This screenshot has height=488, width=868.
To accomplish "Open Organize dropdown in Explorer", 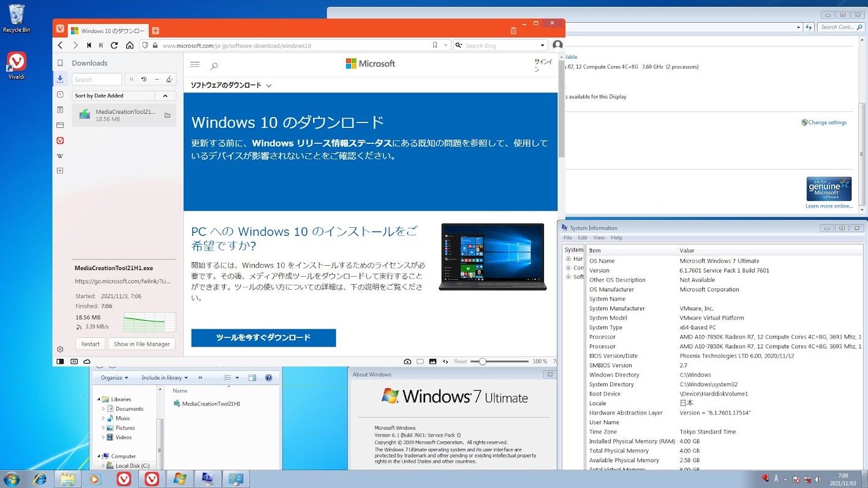I will coord(115,378).
